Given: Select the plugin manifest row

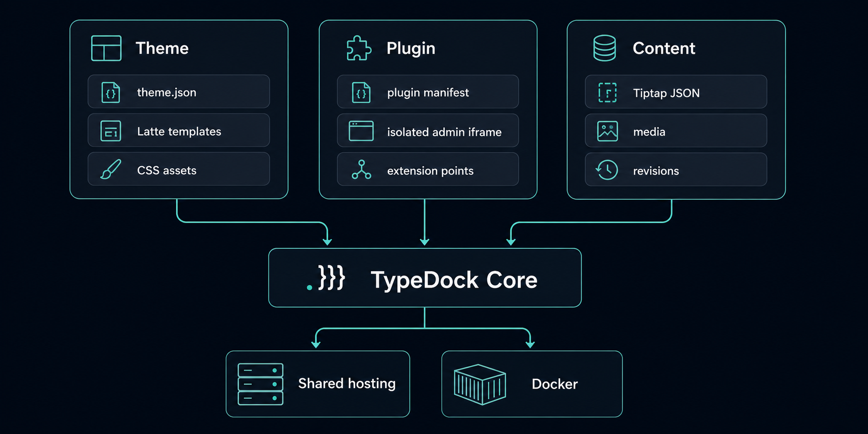Looking at the screenshot, I should pyautogui.click(x=428, y=91).
